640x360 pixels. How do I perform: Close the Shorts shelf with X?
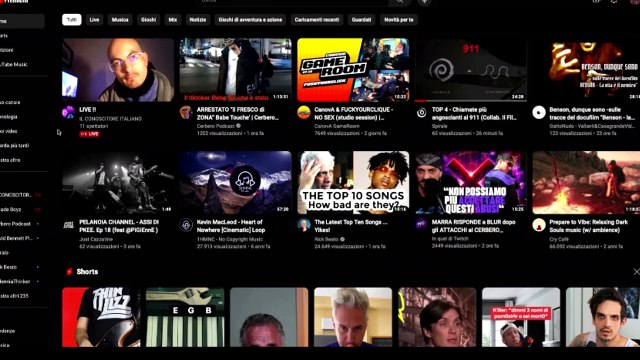[x=636, y=271]
